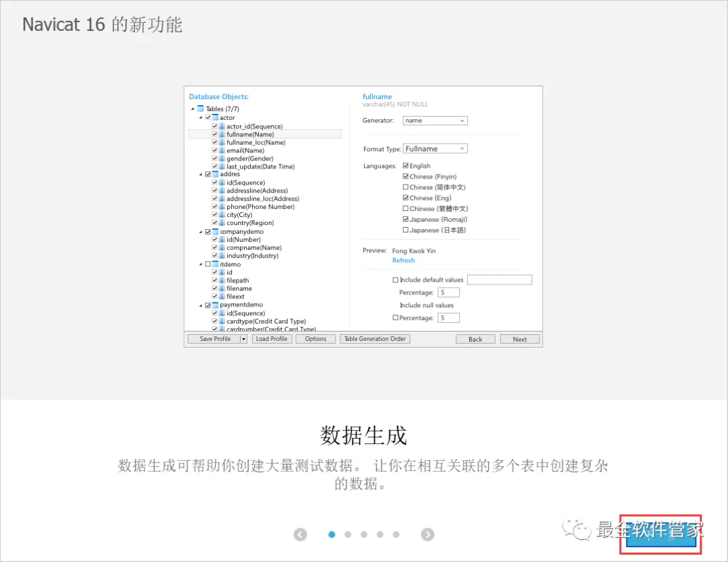Select the last_update(Date Time) column row
Image resolution: width=728 pixels, height=562 pixels.
(x=260, y=166)
